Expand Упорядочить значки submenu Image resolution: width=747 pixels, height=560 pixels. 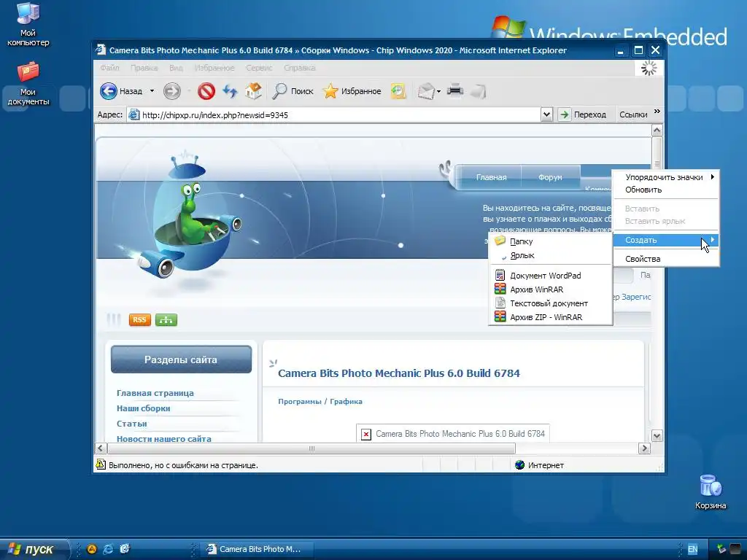[666, 177]
